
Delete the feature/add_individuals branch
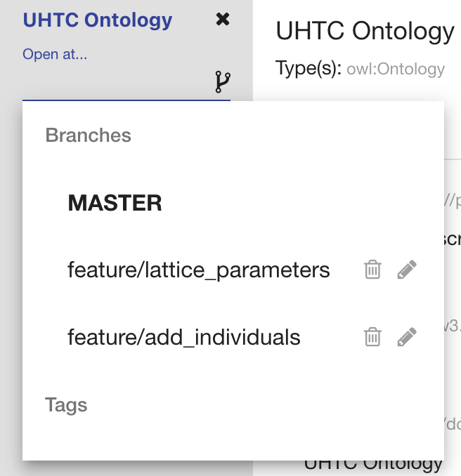point(372,338)
